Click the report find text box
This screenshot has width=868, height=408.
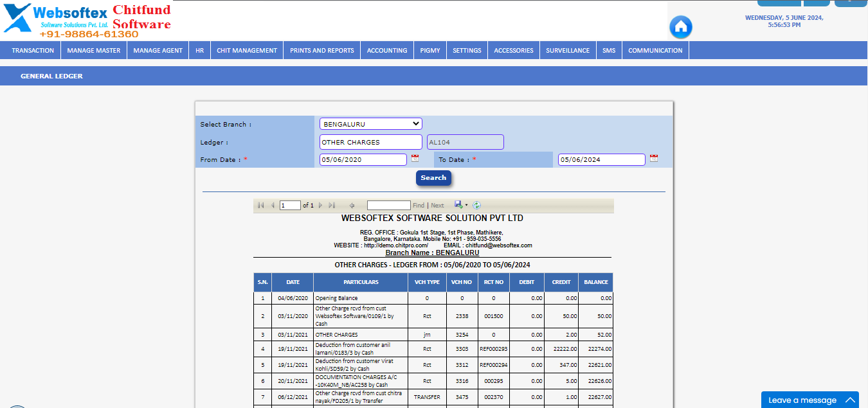click(x=388, y=206)
